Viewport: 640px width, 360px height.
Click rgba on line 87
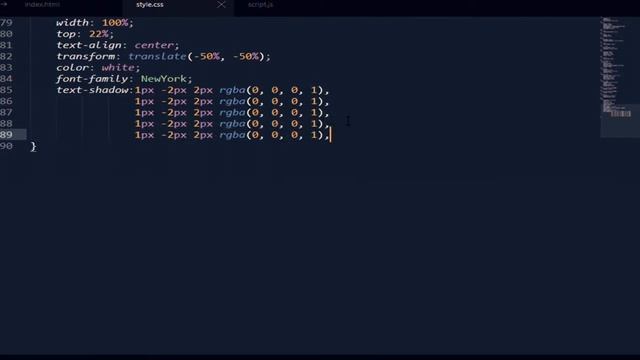coord(233,112)
